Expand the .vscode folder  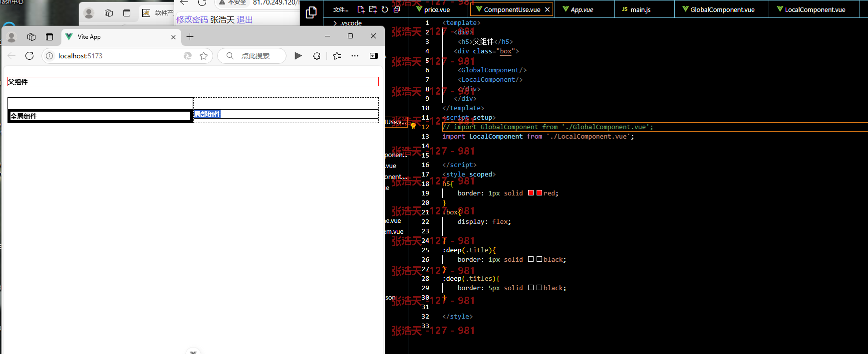pos(351,23)
